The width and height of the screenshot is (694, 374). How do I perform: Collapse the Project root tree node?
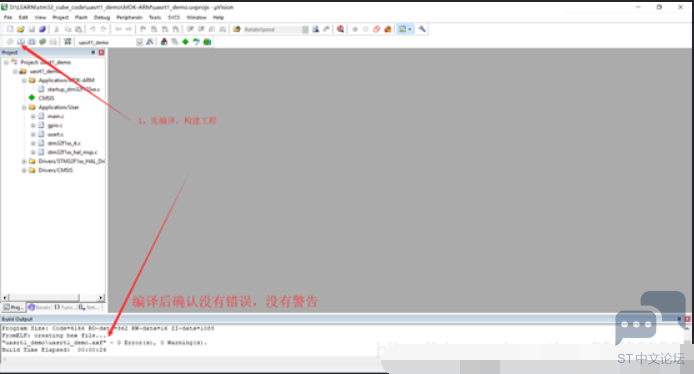tap(6, 62)
